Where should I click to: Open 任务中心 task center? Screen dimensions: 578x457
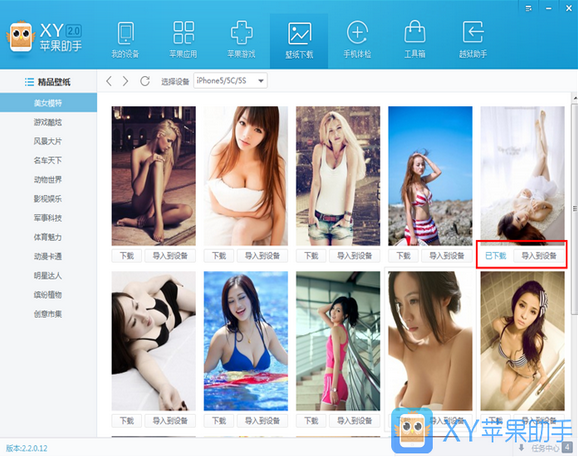click(x=545, y=448)
